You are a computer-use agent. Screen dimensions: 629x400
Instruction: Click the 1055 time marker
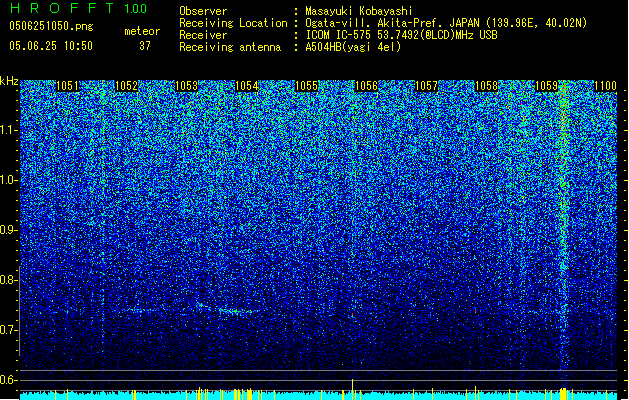(x=306, y=86)
